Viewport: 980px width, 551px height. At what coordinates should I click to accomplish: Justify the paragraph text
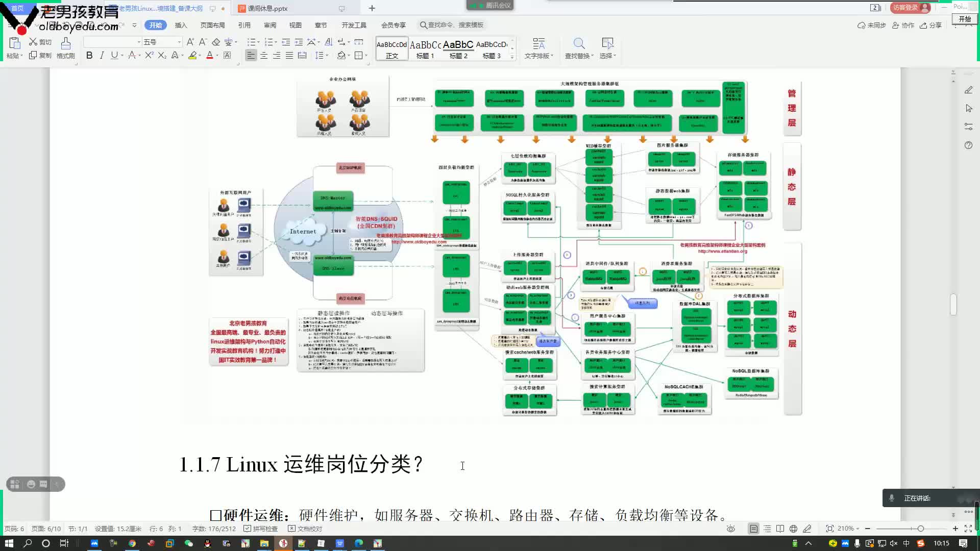(289, 55)
